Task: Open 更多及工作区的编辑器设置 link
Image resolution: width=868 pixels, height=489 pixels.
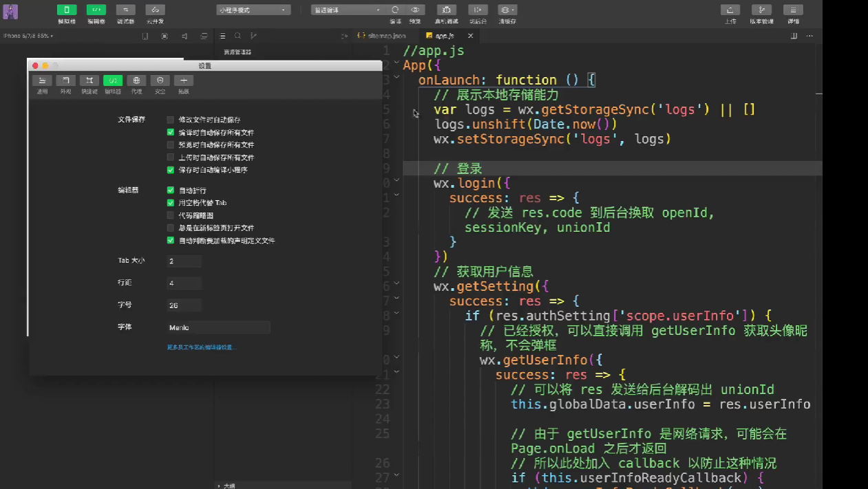Action: pos(202,347)
